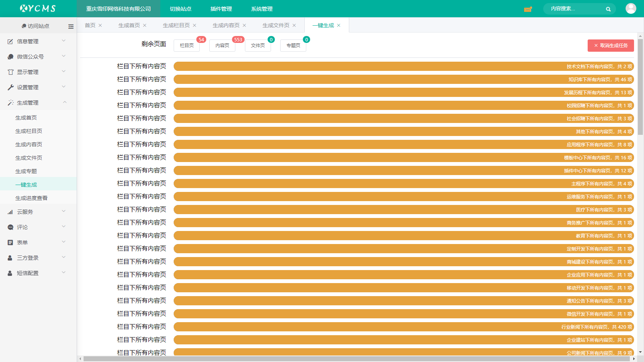Collapse sidebar with hamburger icon
Viewport: 644px width, 362px height.
[71, 26]
